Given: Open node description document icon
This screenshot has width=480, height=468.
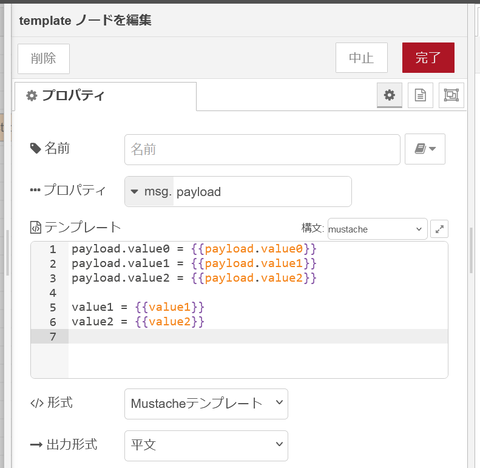Looking at the screenshot, I should (420, 95).
